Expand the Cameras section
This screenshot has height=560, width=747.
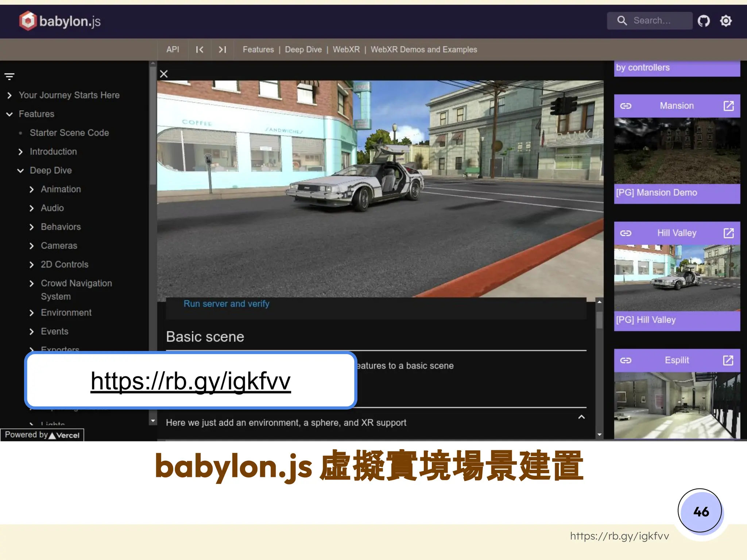click(x=31, y=246)
